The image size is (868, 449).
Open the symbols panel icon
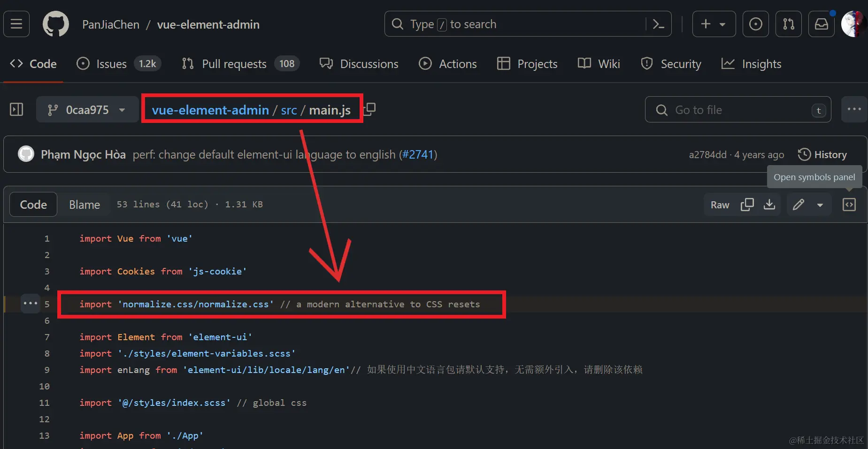[x=849, y=205]
